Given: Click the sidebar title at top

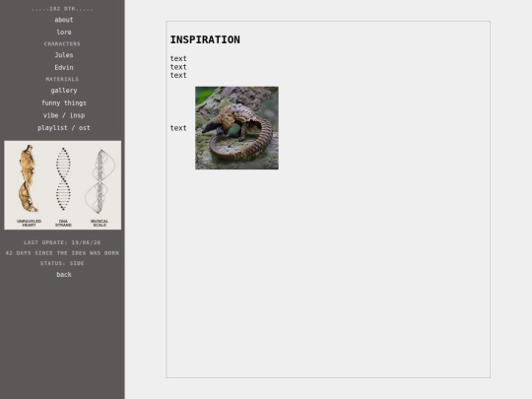Looking at the screenshot, I should pos(62,9).
